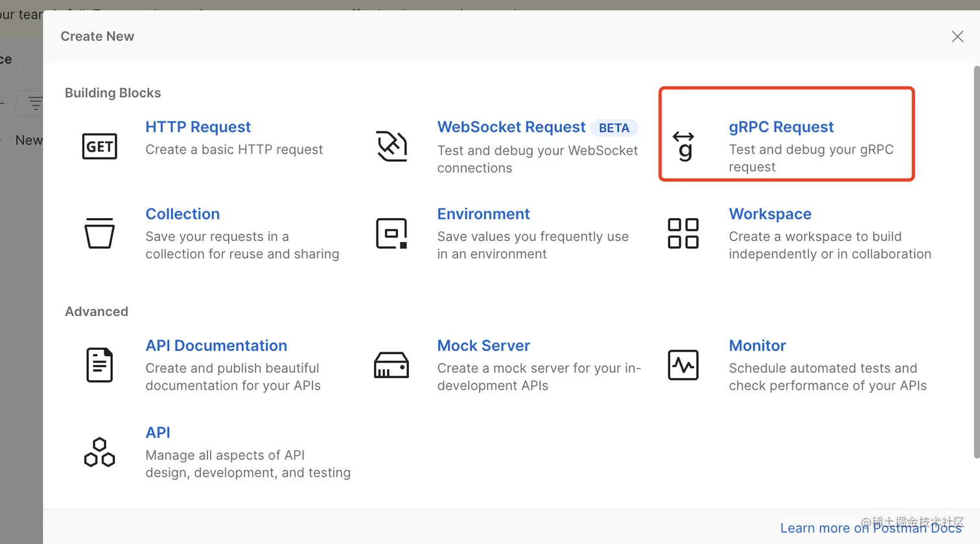Image resolution: width=980 pixels, height=544 pixels.
Task: Click the API Documentation page icon
Action: click(100, 365)
